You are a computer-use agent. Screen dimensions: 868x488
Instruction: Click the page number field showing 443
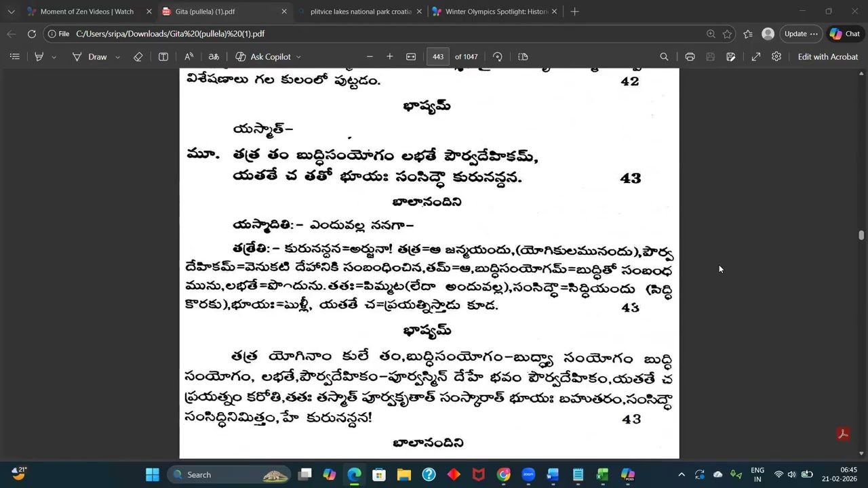point(438,57)
